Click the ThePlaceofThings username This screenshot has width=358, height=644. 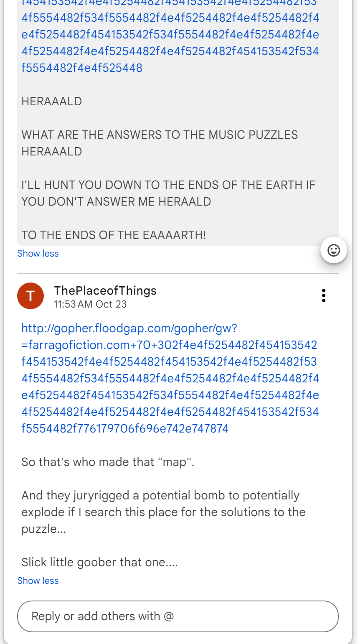pos(105,291)
